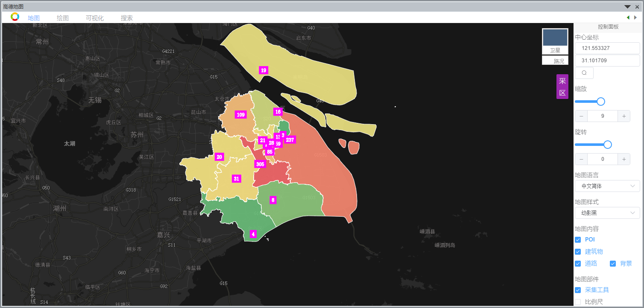Click the magenta marker labeled 16

pos(278,112)
